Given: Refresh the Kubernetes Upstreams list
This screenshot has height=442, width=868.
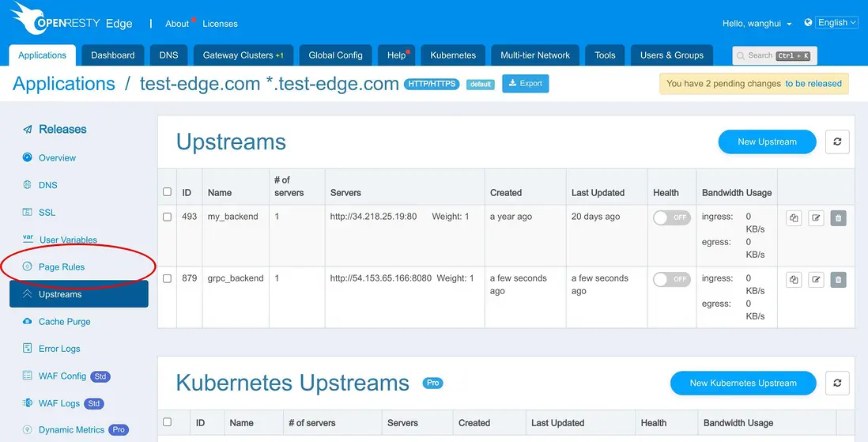Looking at the screenshot, I should point(837,383).
